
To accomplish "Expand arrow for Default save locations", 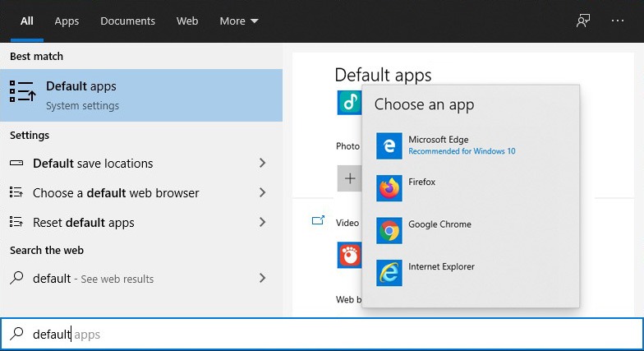I will tap(263, 163).
